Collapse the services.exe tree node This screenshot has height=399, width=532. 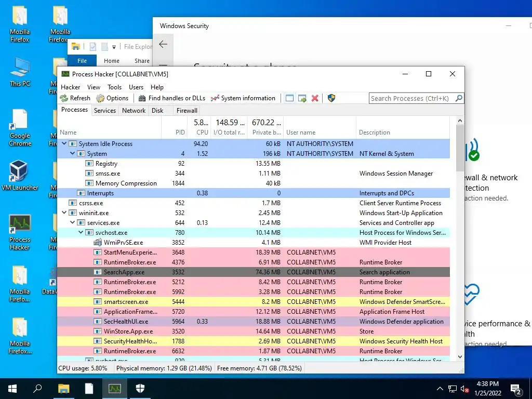(x=72, y=222)
